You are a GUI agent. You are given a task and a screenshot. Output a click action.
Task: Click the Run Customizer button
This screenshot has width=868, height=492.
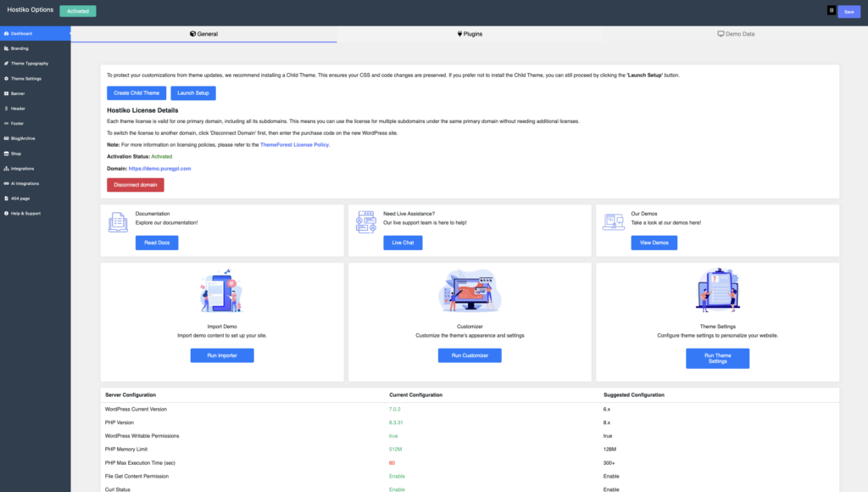(x=470, y=355)
